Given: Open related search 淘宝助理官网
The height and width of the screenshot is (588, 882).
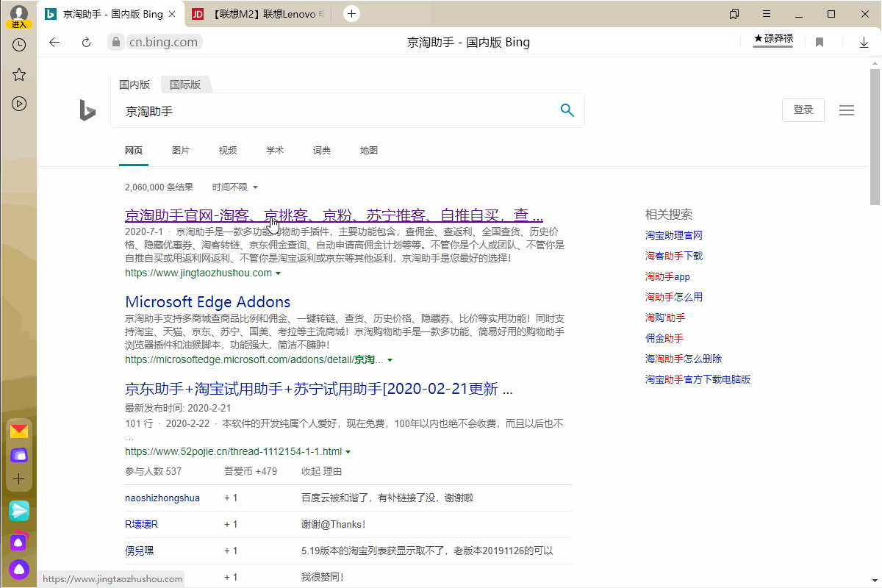Looking at the screenshot, I should pyautogui.click(x=674, y=236).
